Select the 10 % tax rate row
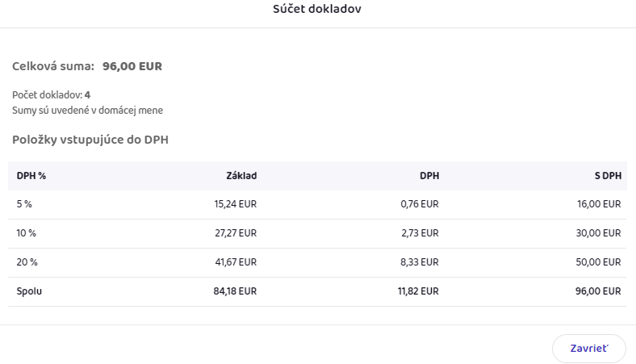Viewport: 636px width, 364px height. click(x=27, y=233)
